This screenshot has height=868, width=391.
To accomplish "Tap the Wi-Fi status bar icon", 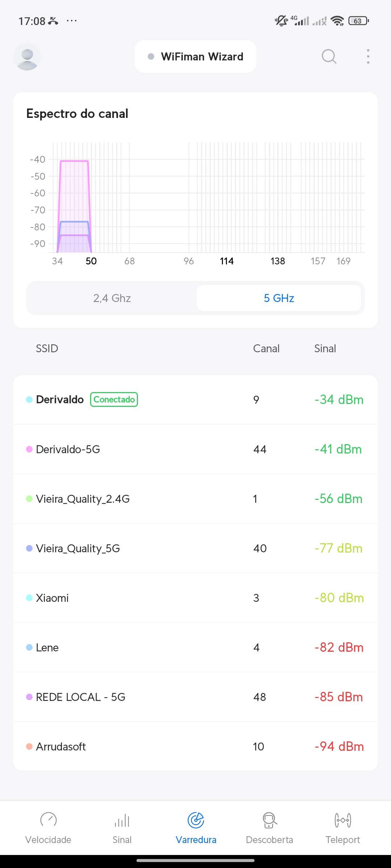I will [x=337, y=21].
